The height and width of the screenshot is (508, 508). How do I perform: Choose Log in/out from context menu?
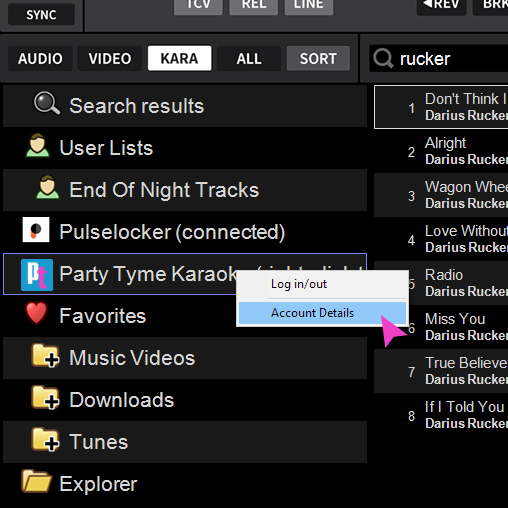tap(322, 284)
